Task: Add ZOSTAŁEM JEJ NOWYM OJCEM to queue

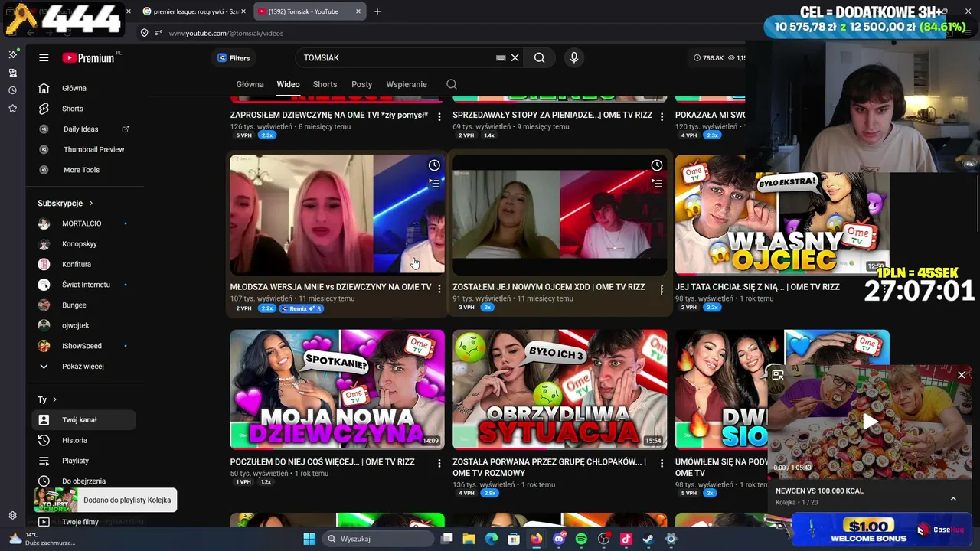Action: click(x=657, y=184)
